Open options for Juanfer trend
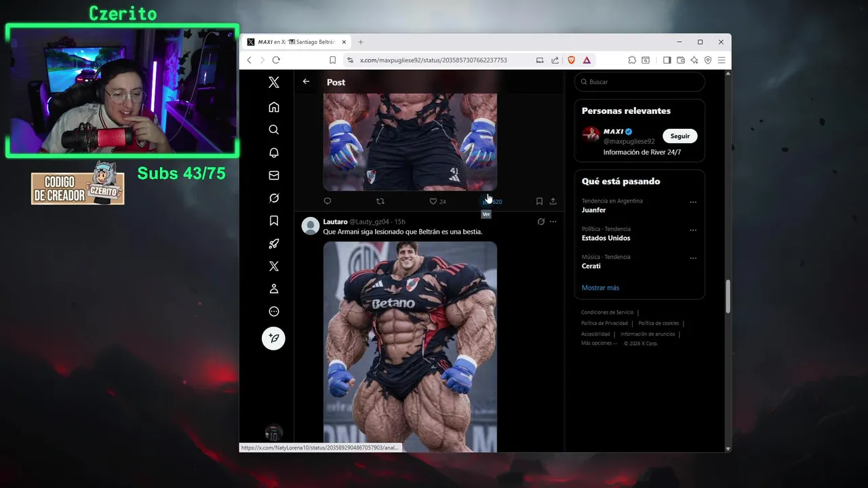This screenshot has height=488, width=868. [x=693, y=202]
